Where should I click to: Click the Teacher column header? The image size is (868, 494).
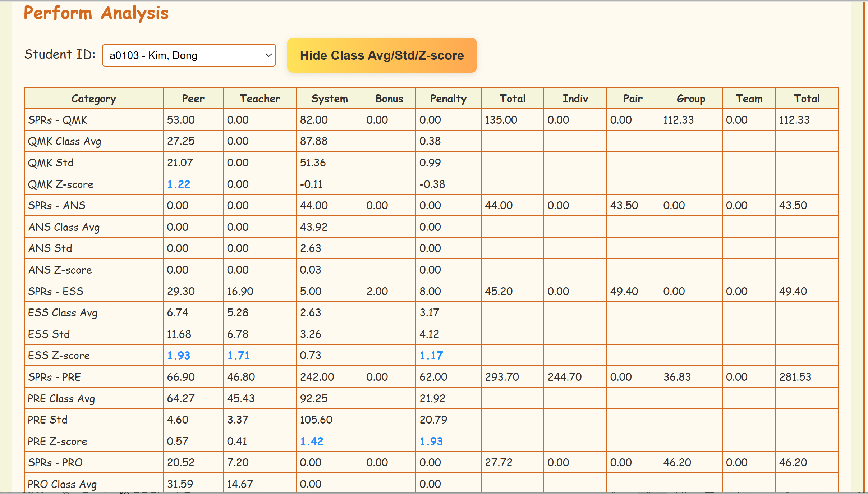[x=260, y=99]
